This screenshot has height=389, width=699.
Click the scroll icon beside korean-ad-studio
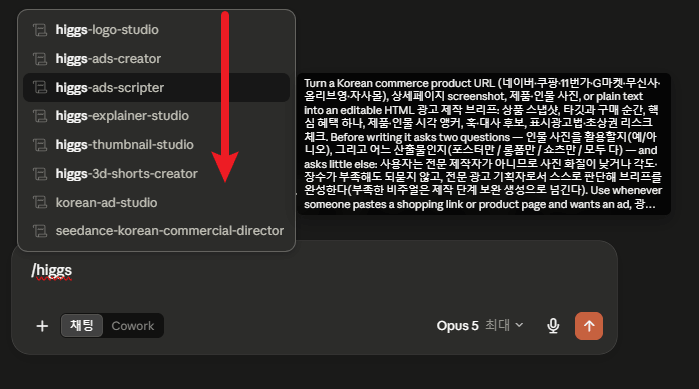[40, 203]
